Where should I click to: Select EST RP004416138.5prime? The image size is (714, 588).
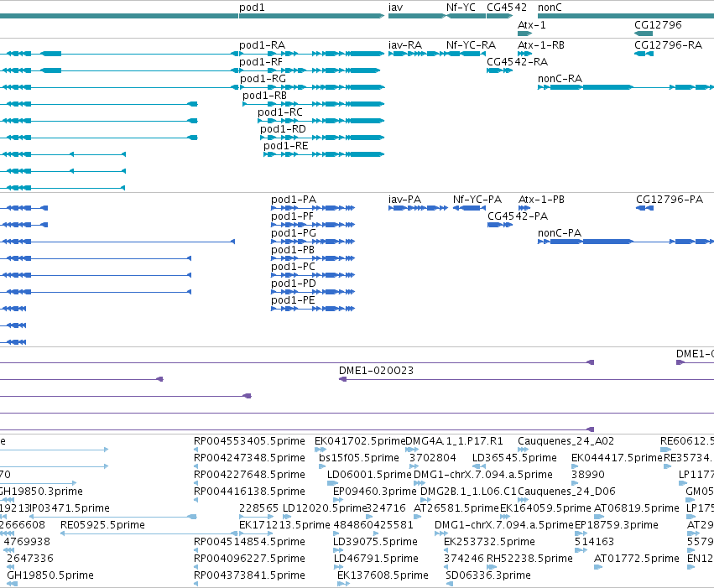point(249,492)
